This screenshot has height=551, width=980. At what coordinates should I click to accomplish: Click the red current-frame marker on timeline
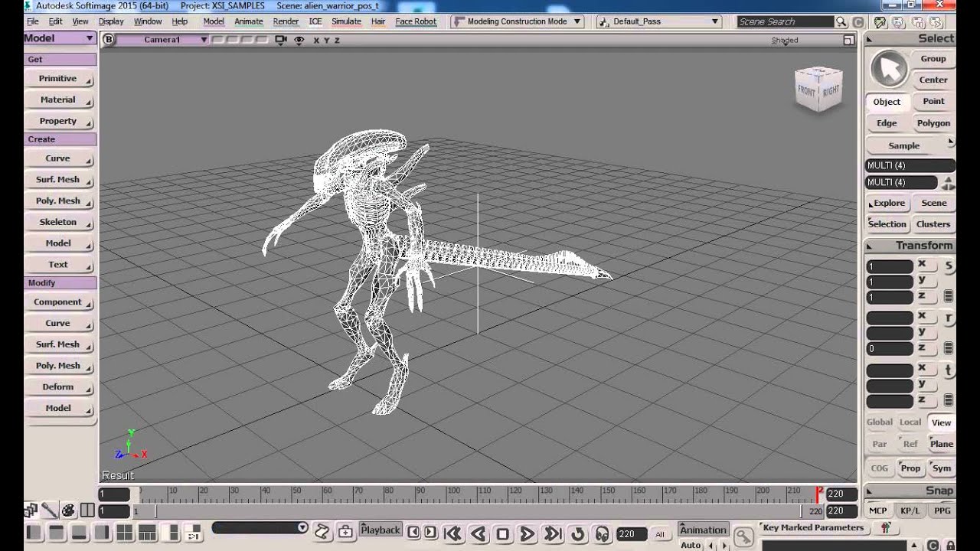click(818, 494)
